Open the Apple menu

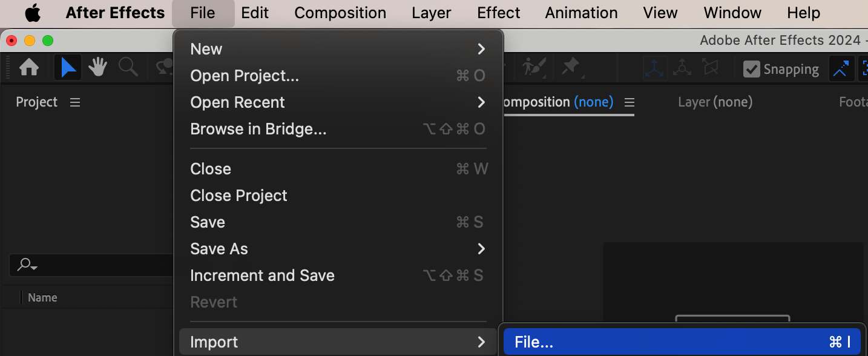point(33,13)
